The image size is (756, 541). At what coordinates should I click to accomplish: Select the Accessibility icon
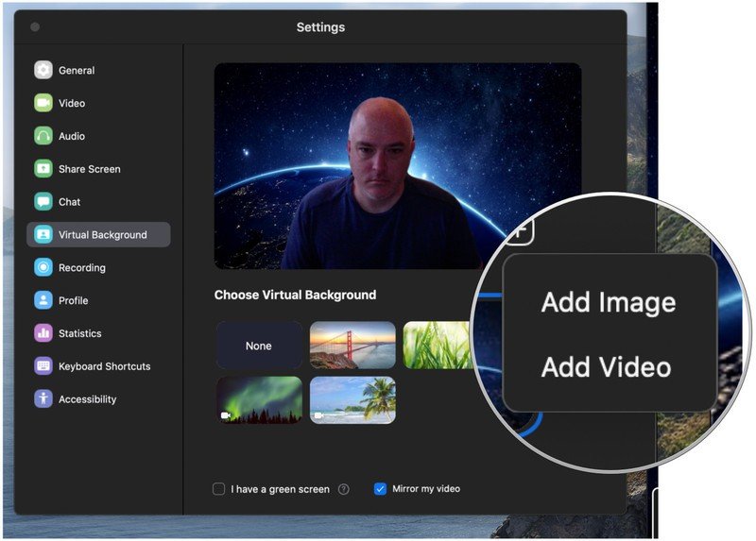(x=43, y=398)
